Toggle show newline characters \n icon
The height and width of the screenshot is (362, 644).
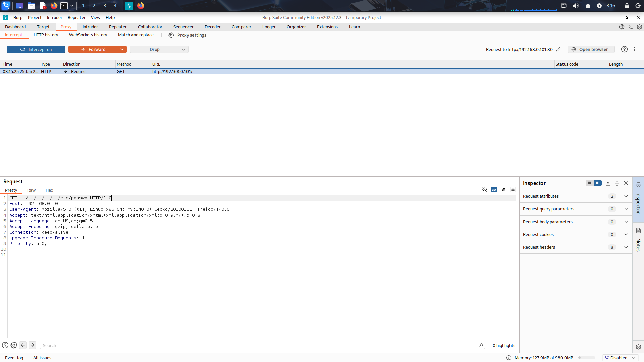503,189
